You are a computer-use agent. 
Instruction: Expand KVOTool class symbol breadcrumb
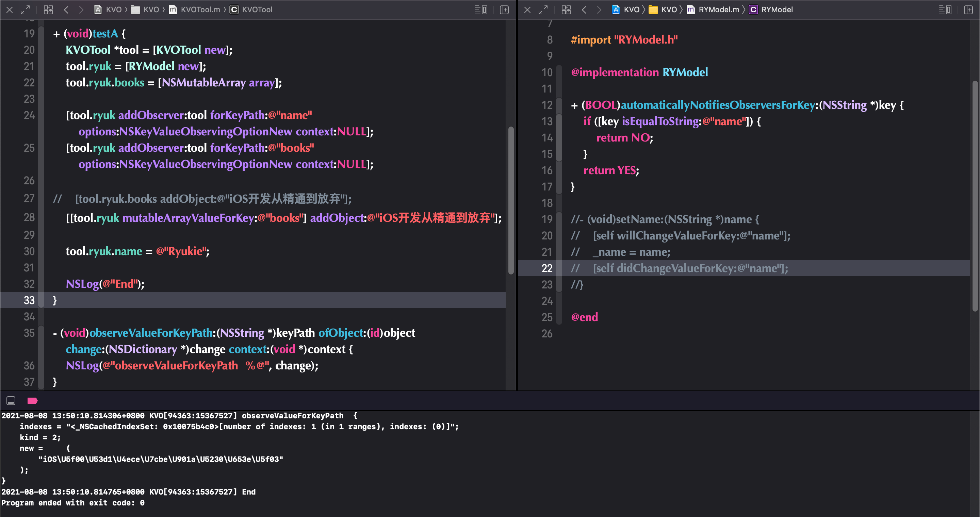[251, 10]
